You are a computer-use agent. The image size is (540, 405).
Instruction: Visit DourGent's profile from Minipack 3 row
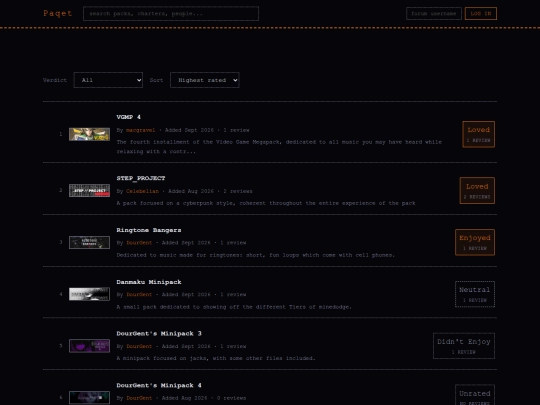[139, 346]
